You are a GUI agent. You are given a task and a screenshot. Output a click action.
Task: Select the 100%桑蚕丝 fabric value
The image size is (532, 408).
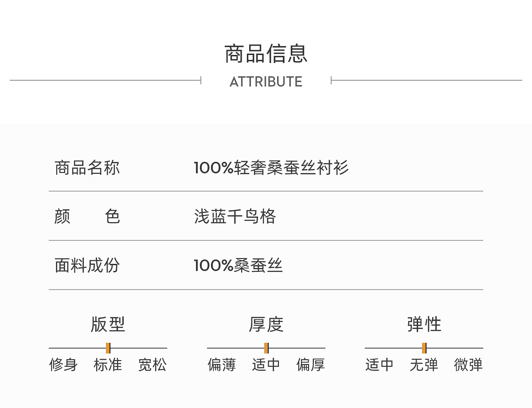(238, 266)
